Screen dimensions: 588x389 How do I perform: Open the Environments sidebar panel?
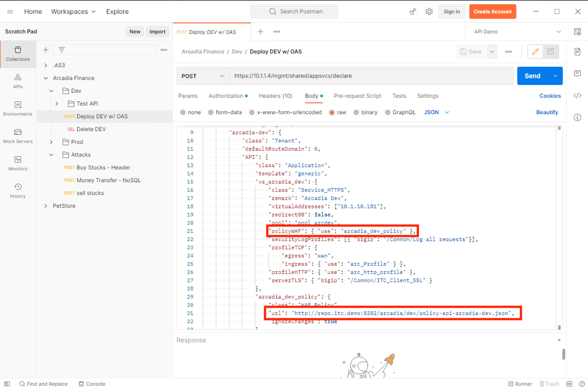click(18, 109)
